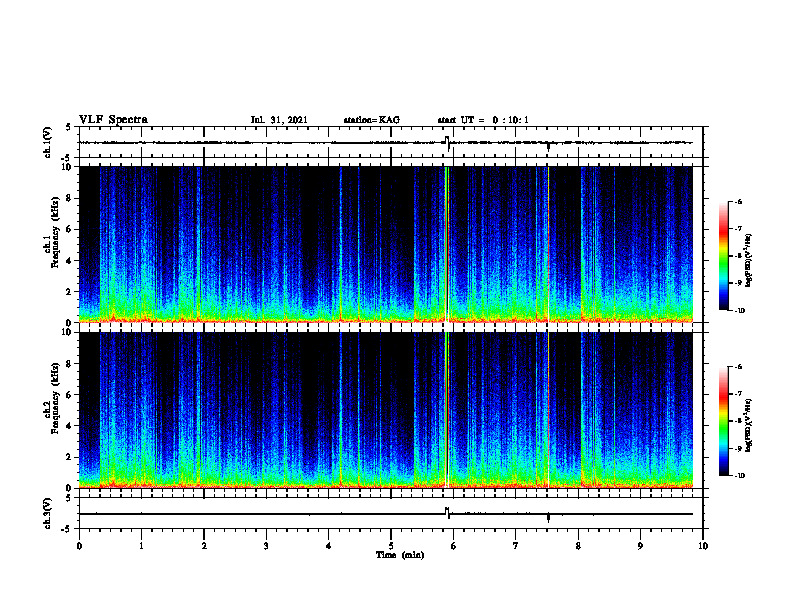Click time axis tick label '8'
The width and height of the screenshot is (792, 612).
[x=578, y=546]
